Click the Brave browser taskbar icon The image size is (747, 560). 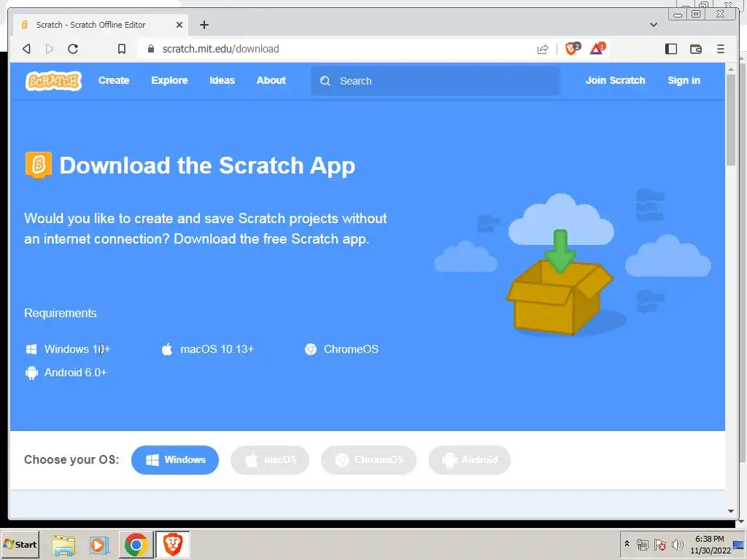click(x=173, y=545)
